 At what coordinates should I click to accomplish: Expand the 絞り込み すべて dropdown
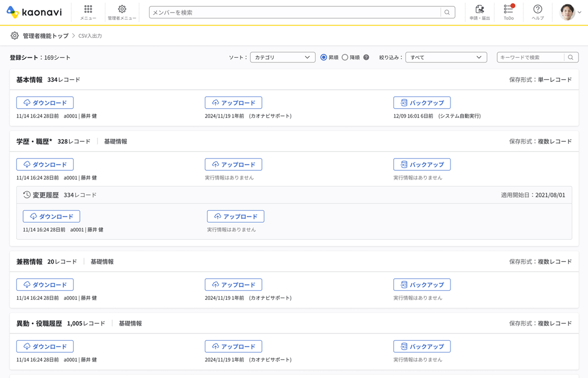coord(446,57)
